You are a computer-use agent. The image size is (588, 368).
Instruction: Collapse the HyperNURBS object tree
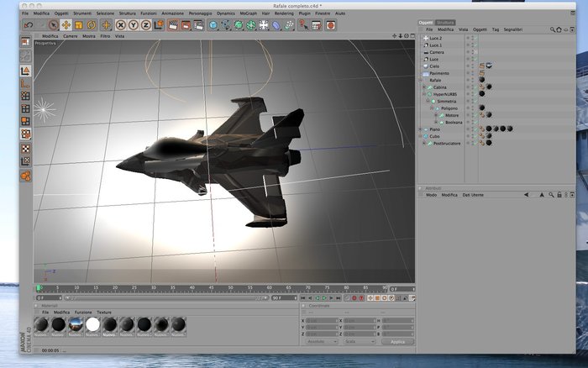(424, 94)
